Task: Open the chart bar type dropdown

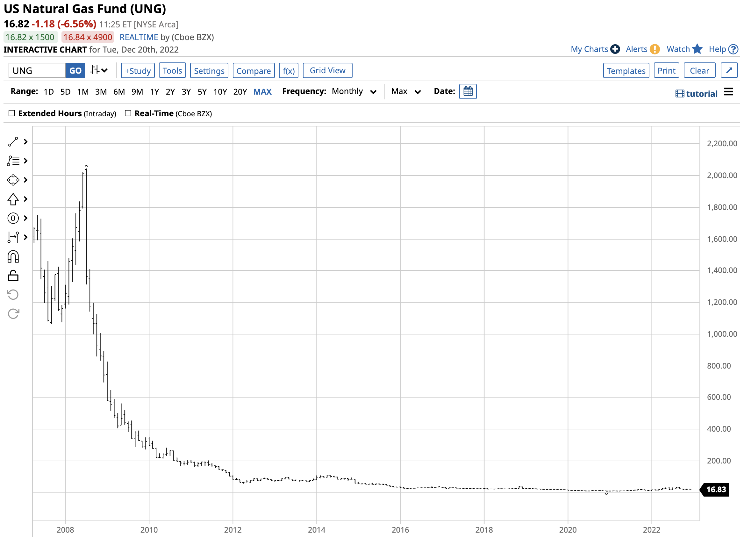Action: [99, 70]
